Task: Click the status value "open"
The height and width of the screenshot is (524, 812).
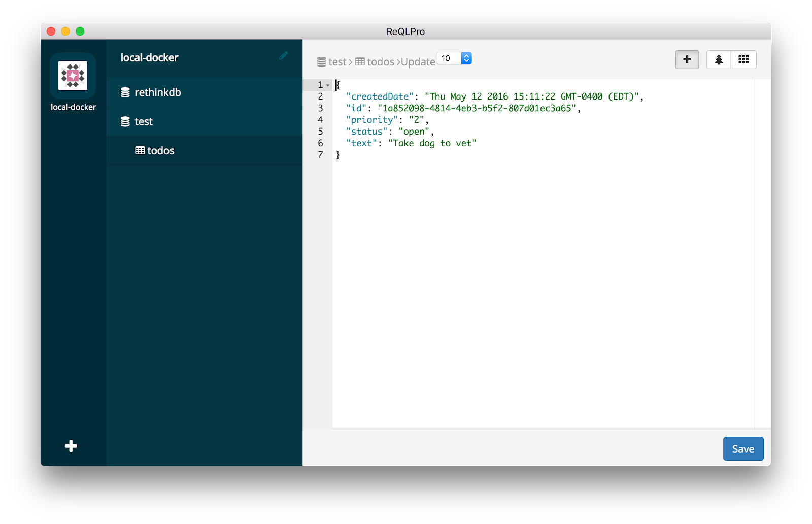Action: pos(415,132)
